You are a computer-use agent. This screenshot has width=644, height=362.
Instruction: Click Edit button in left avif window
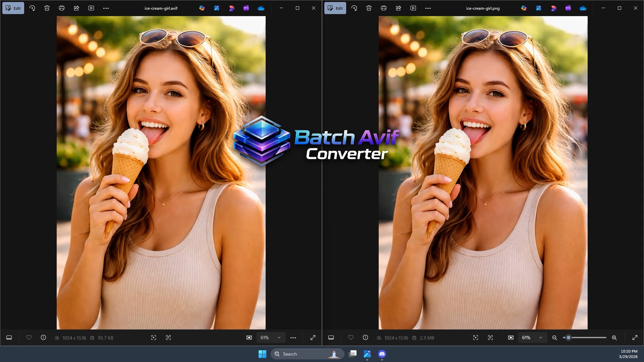13,8
